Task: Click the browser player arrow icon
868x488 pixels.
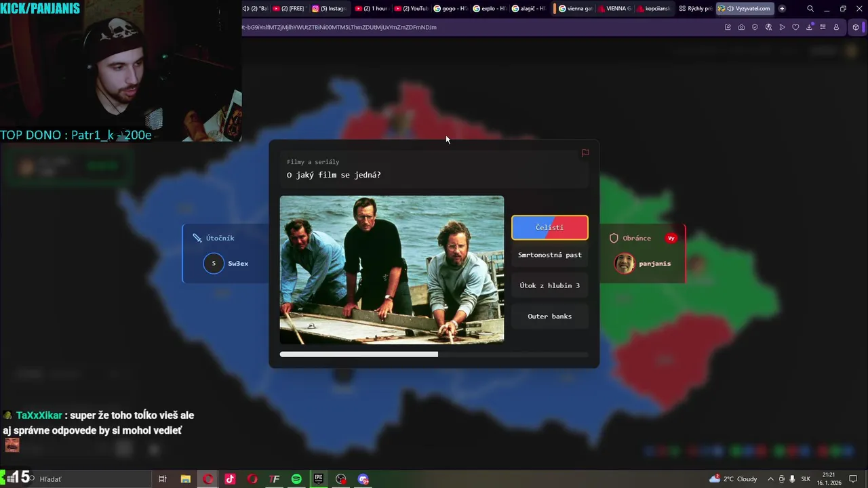Action: coord(782,27)
